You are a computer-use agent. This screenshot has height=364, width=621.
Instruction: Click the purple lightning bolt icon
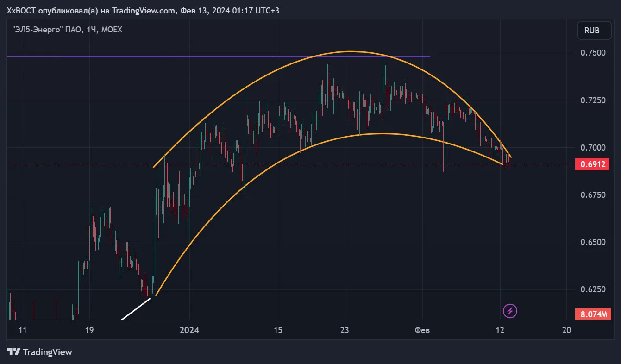pos(510,311)
